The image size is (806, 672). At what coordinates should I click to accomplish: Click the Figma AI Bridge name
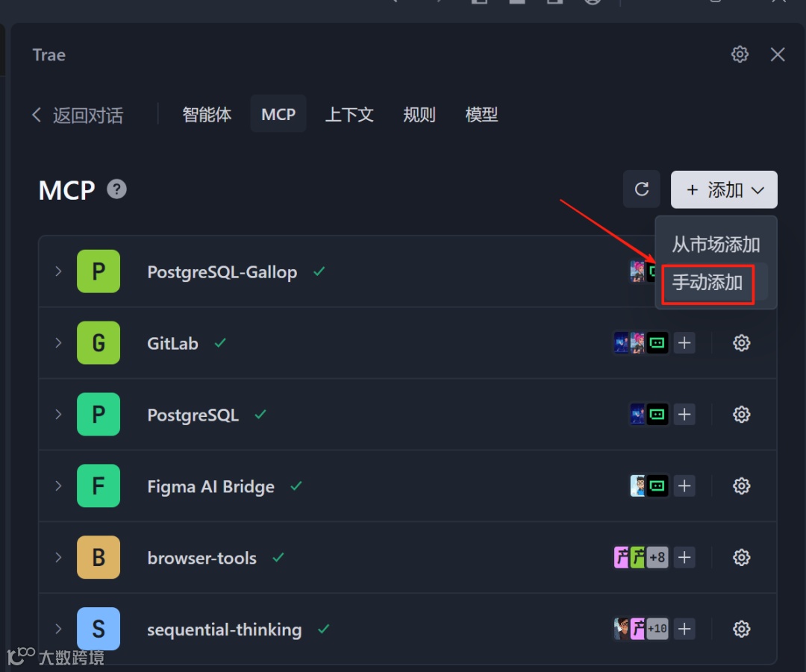tap(210, 486)
